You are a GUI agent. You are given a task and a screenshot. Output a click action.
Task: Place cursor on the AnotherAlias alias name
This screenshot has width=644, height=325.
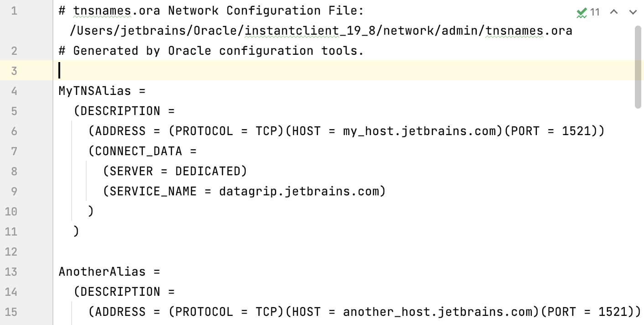pos(102,272)
